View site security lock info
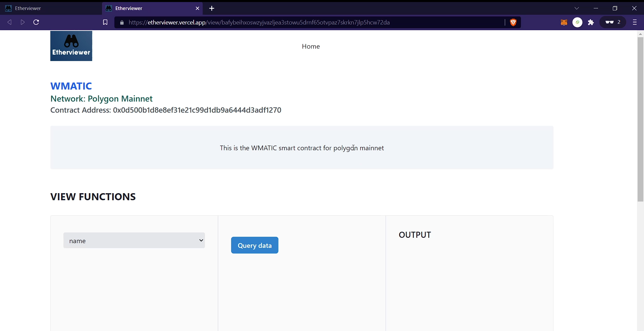This screenshot has width=644, height=331. 122,22
